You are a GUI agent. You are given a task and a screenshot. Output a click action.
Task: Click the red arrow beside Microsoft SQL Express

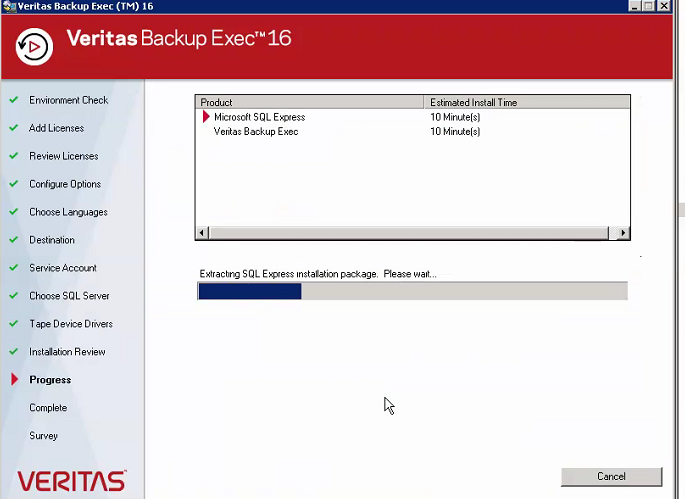click(x=206, y=117)
